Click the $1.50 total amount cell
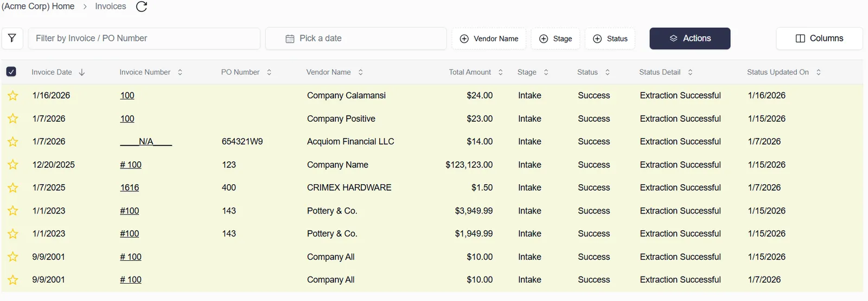 click(482, 187)
